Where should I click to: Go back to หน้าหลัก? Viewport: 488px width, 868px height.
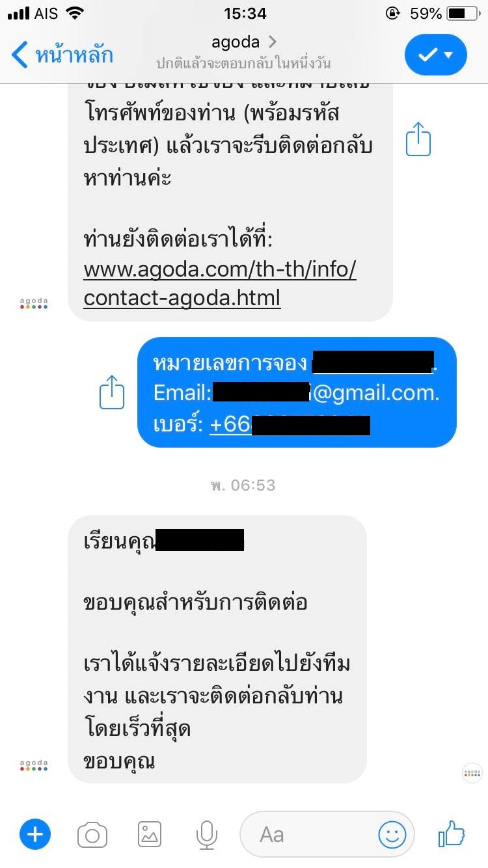point(62,55)
